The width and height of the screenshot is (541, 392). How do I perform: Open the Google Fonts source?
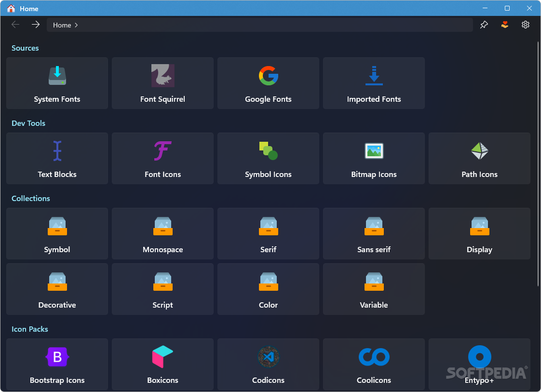pos(268,83)
